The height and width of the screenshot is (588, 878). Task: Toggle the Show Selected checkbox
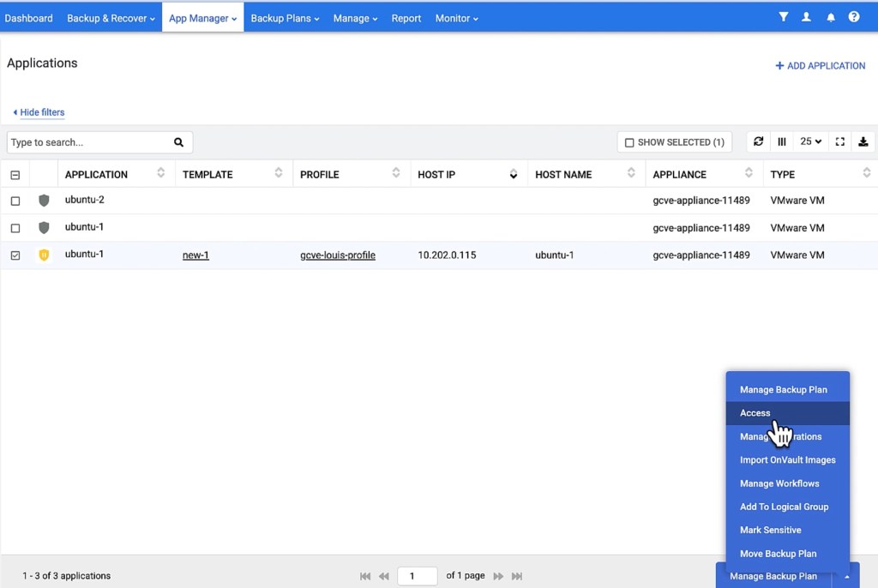point(629,143)
